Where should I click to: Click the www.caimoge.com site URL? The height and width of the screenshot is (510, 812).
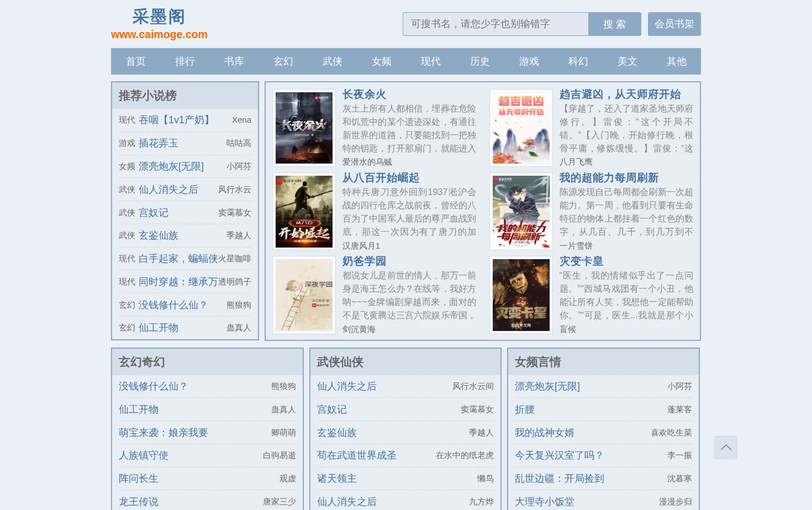coord(159,34)
